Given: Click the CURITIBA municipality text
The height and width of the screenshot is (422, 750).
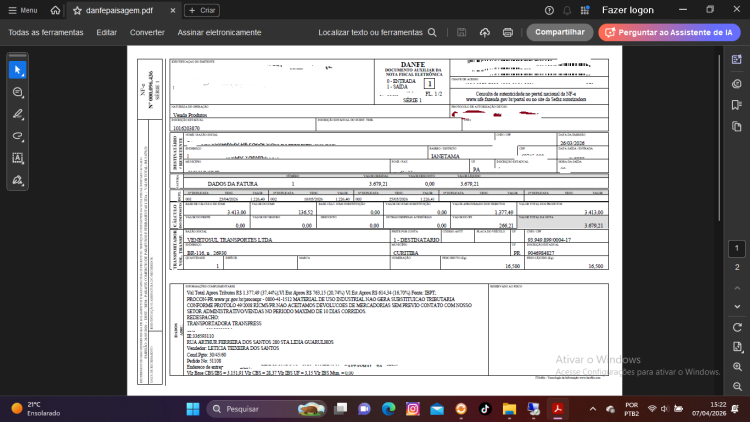Looking at the screenshot, I should point(406,253).
